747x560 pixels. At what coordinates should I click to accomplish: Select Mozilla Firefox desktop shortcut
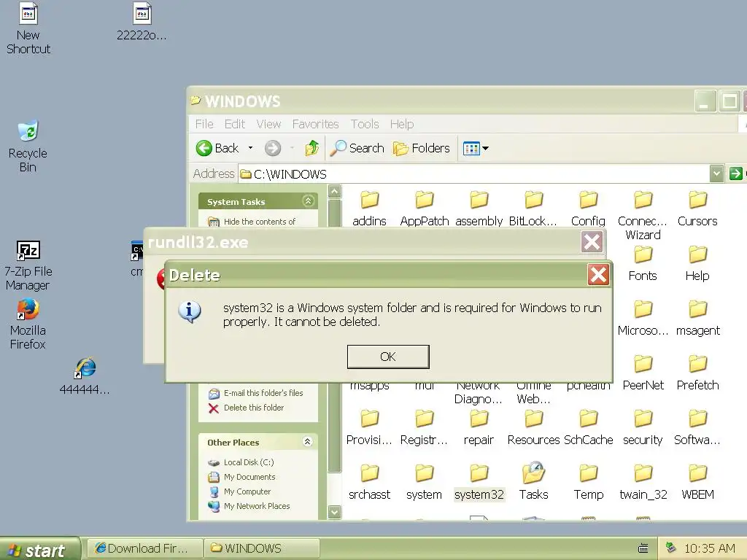point(28,324)
